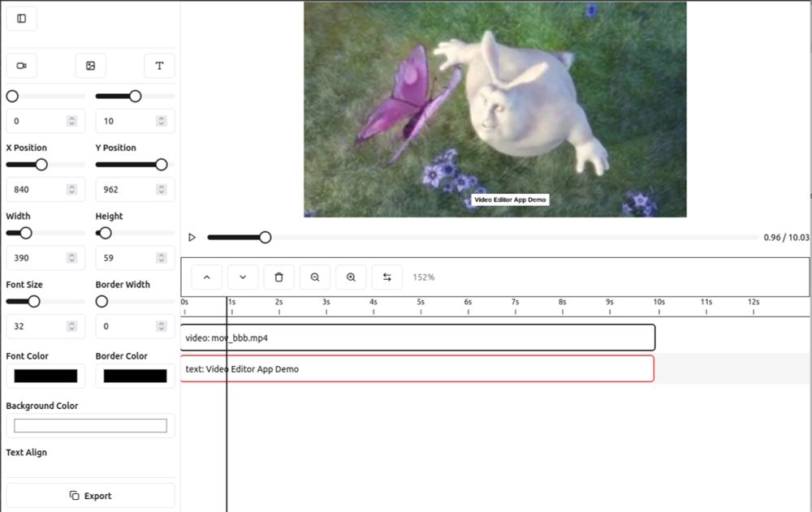Click the end time slider handle
This screenshot has width=812, height=512.
[135, 97]
